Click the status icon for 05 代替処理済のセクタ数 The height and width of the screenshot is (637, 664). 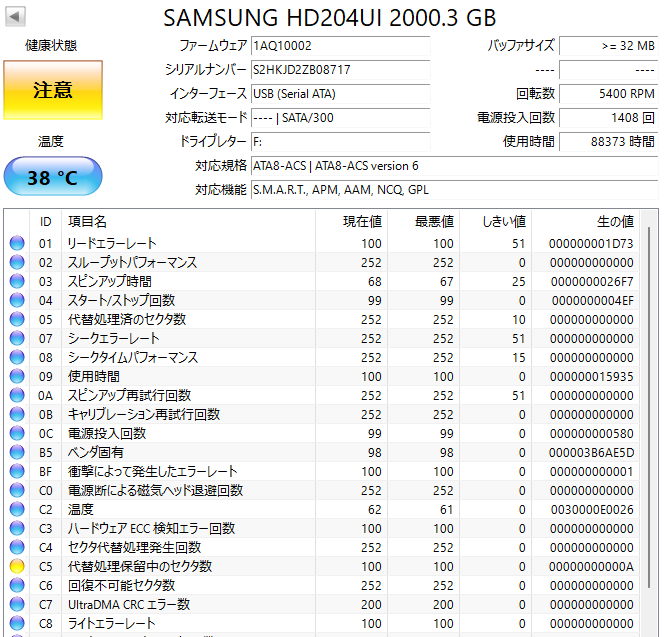click(x=17, y=319)
